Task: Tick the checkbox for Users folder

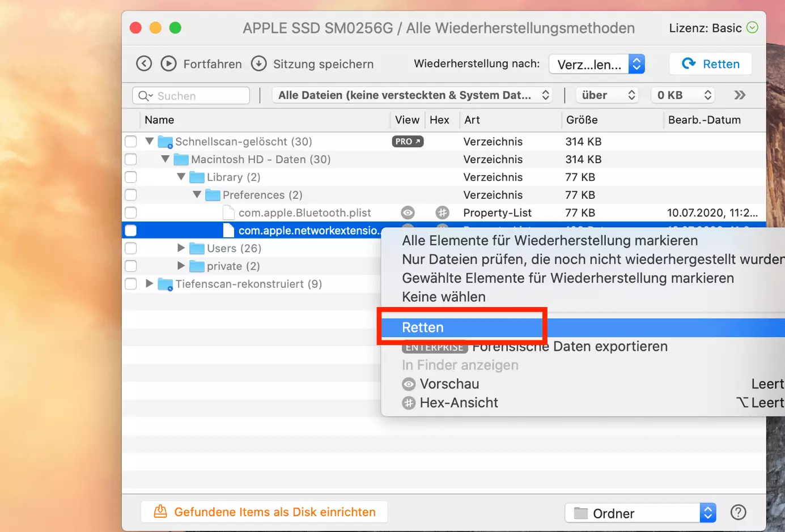Action: coord(131,249)
